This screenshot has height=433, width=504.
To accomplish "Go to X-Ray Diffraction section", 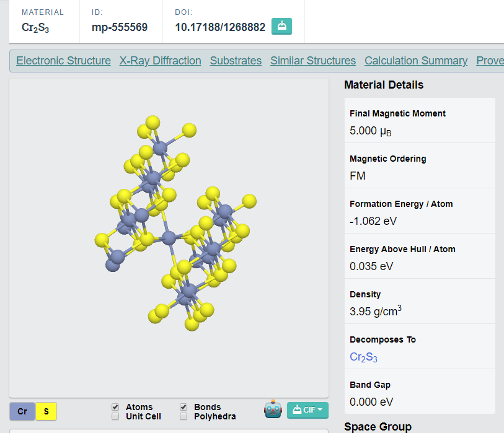I will [x=160, y=61].
